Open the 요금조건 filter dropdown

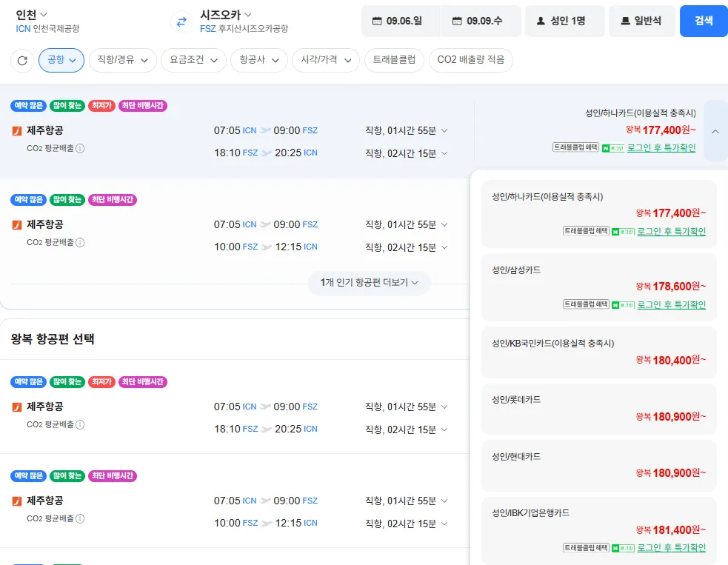(193, 60)
